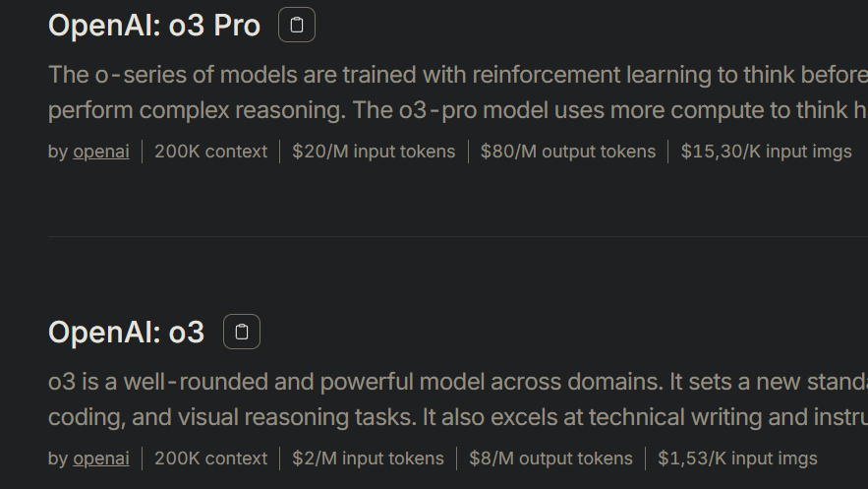The height and width of the screenshot is (489, 868).
Task: Click the $80/M output tokens price
Action: tap(567, 152)
